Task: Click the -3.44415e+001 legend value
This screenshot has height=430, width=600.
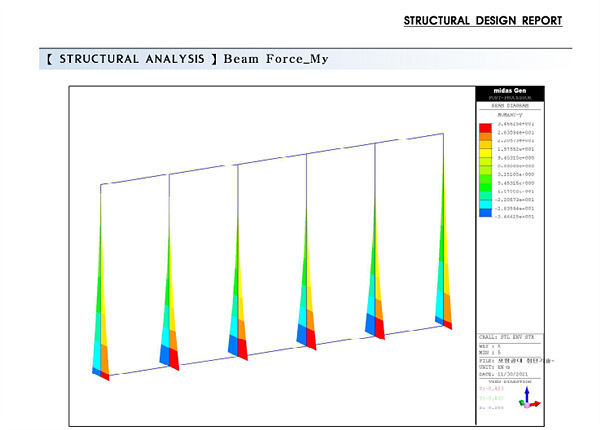Action: tap(514, 217)
